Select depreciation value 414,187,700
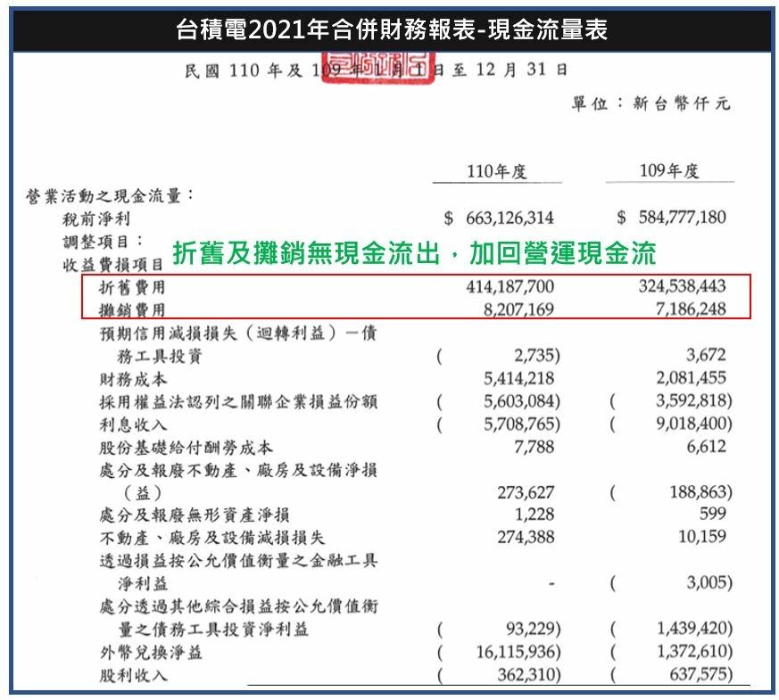Screen dimensions: 779x700 (x=510, y=286)
